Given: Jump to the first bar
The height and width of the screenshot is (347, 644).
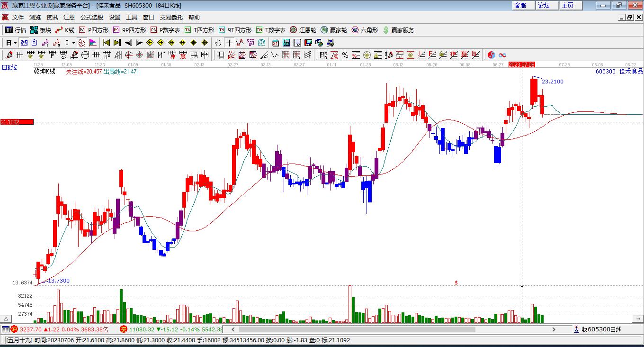Looking at the screenshot, I should pyautogui.click(x=106, y=43).
